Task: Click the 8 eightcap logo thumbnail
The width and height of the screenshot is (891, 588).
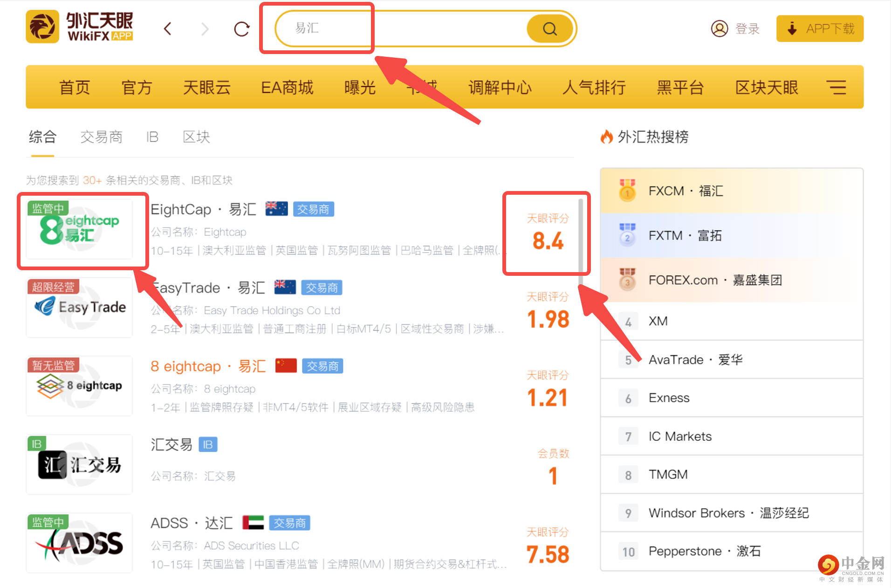Action: (79, 386)
